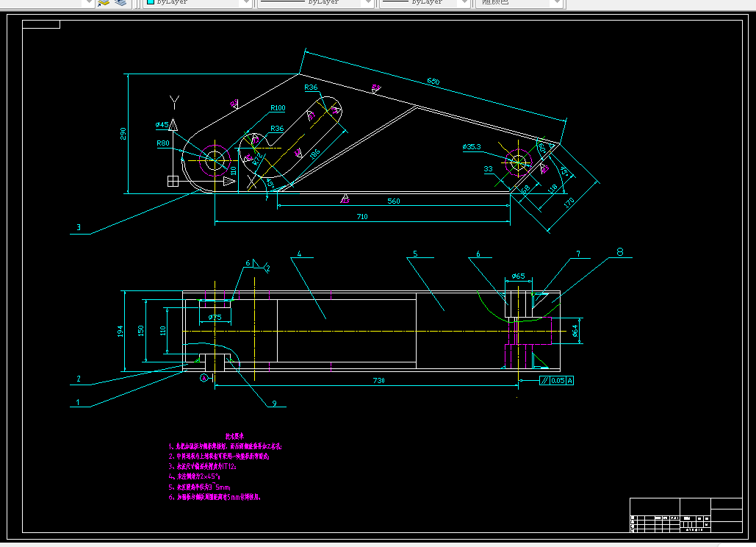Select the 118 angled dimension text

pos(552,189)
